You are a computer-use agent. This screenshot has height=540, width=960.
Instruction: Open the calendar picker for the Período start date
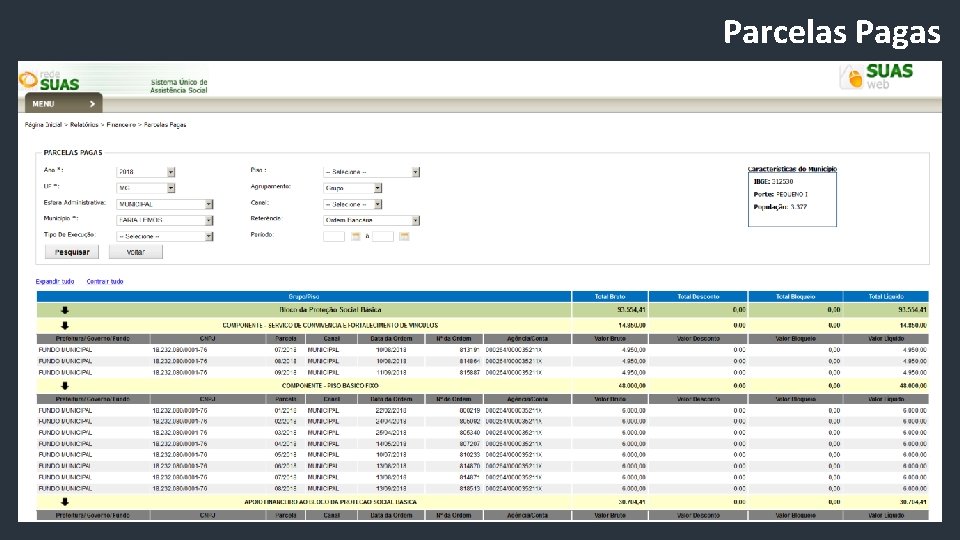pyautogui.click(x=356, y=236)
